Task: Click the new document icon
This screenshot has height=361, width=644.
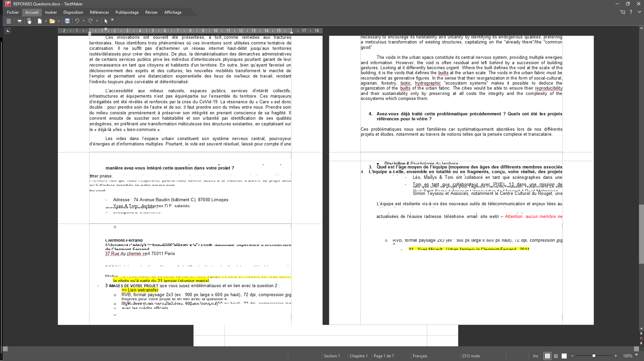Action: [40, 21]
